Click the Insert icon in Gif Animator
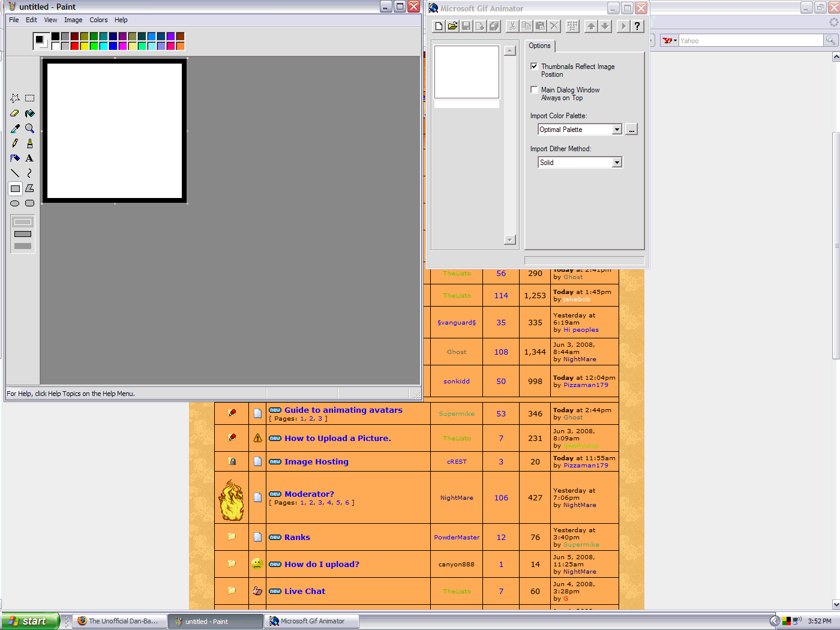This screenshot has height=630, width=840. click(x=480, y=26)
